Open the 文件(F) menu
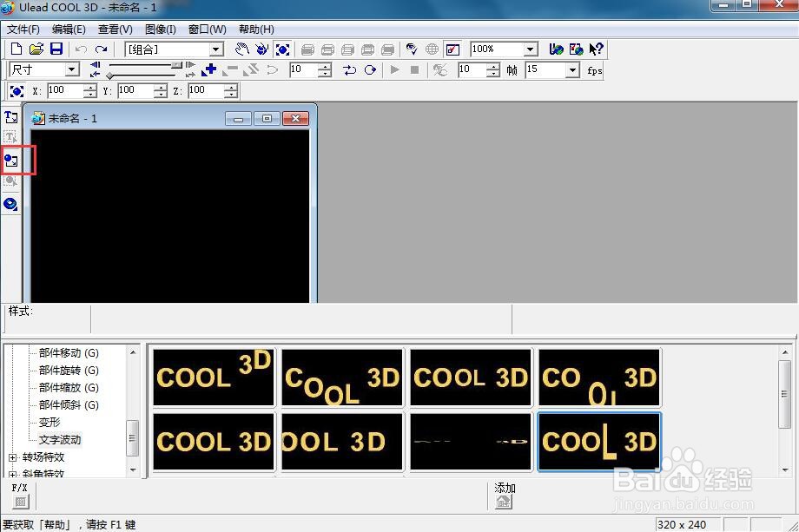799x532 pixels. [23, 30]
